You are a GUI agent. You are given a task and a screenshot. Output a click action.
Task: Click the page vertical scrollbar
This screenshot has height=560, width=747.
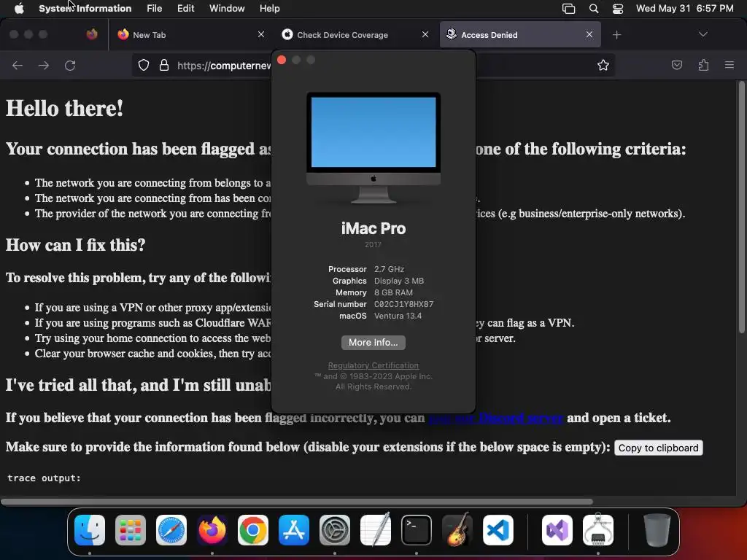741,207
